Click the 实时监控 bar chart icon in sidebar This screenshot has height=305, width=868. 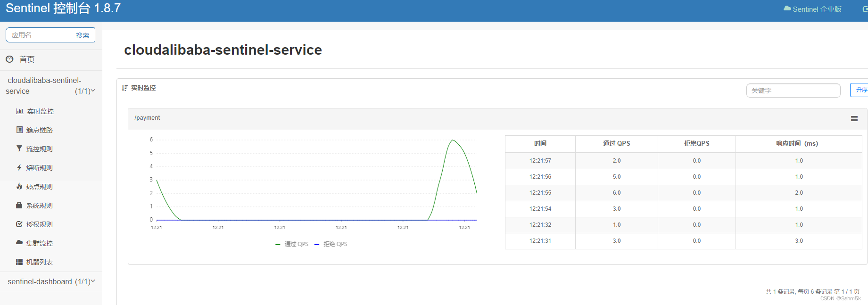[x=19, y=111]
